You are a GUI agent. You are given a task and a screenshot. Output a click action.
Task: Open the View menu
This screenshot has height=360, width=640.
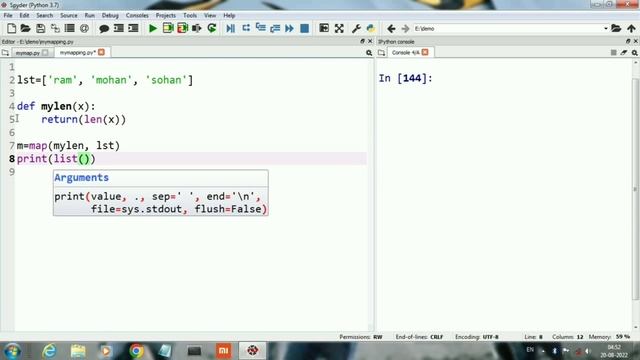coord(210,16)
